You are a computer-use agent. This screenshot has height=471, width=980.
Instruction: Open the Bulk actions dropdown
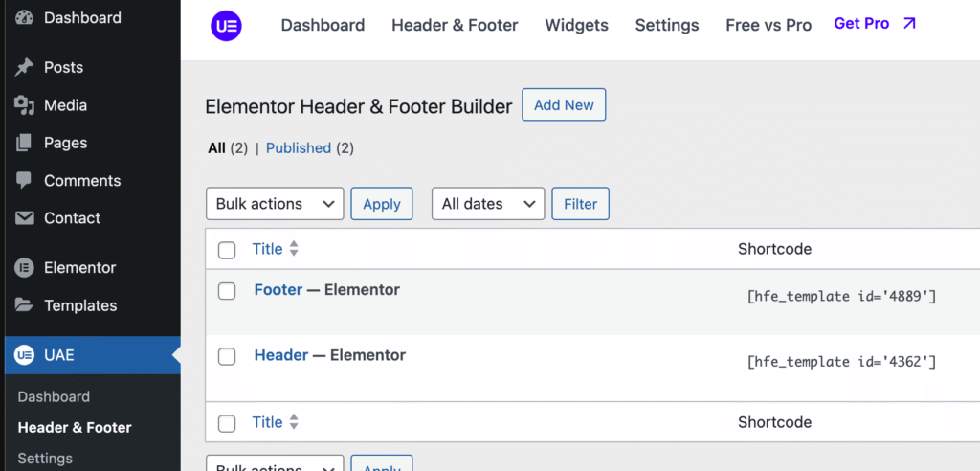(275, 204)
